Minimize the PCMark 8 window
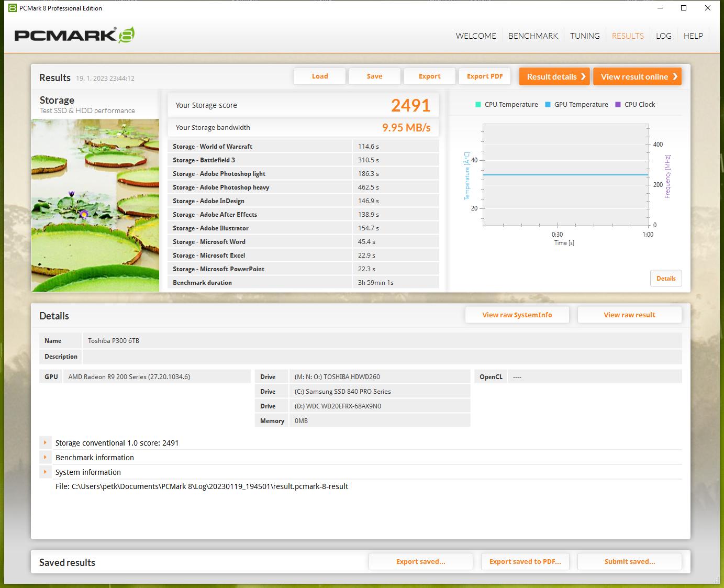Screen dimensions: 724x588 (660, 8)
